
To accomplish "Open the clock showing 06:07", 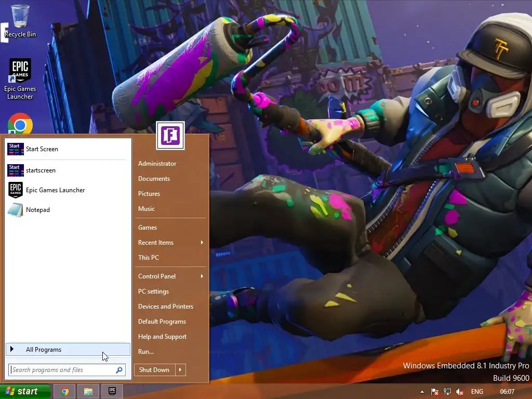I will pyautogui.click(x=507, y=392).
